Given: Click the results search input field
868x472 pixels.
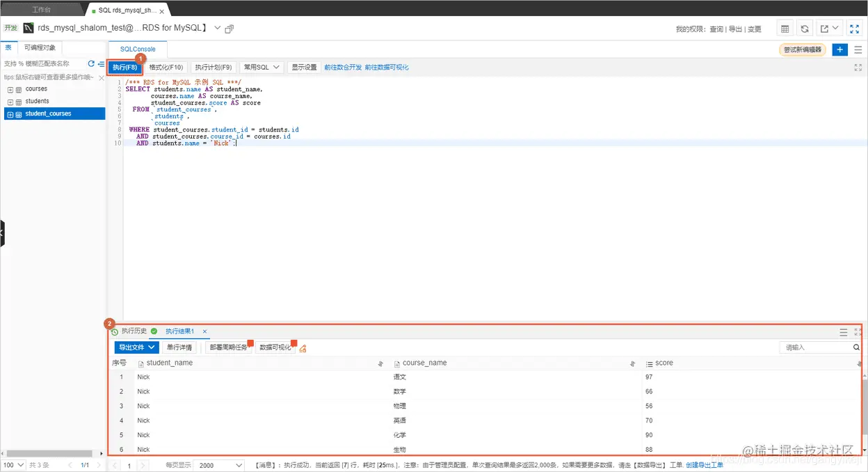Looking at the screenshot, I should pos(816,347).
